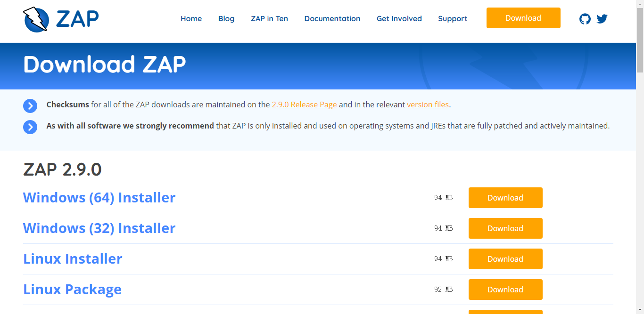644x314 pixels.
Task: Open the Windows (32) Installer details link
Action: pyautogui.click(x=99, y=228)
